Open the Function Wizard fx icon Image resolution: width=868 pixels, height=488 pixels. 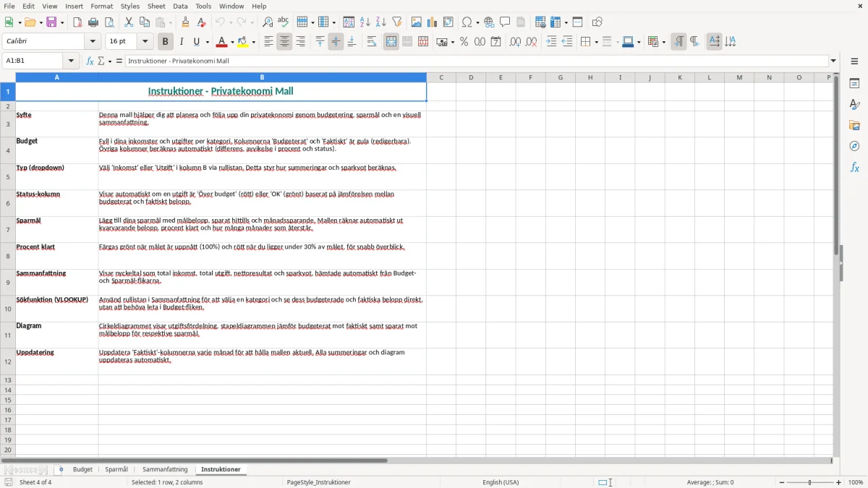[x=90, y=61]
